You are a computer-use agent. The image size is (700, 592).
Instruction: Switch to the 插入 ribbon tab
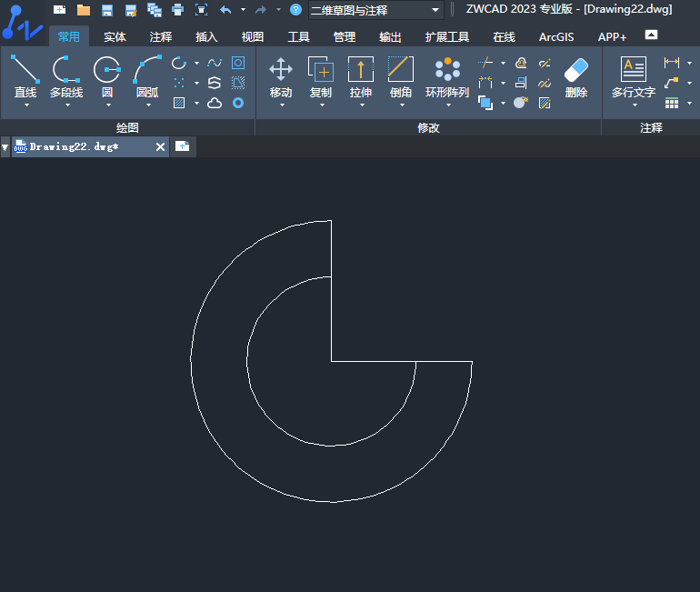206,36
